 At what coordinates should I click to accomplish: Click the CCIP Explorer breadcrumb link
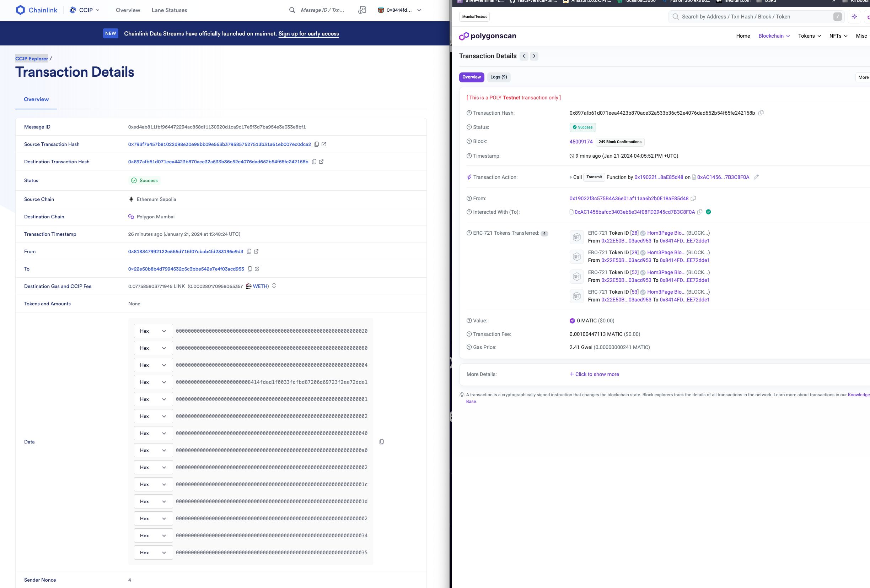click(32, 58)
